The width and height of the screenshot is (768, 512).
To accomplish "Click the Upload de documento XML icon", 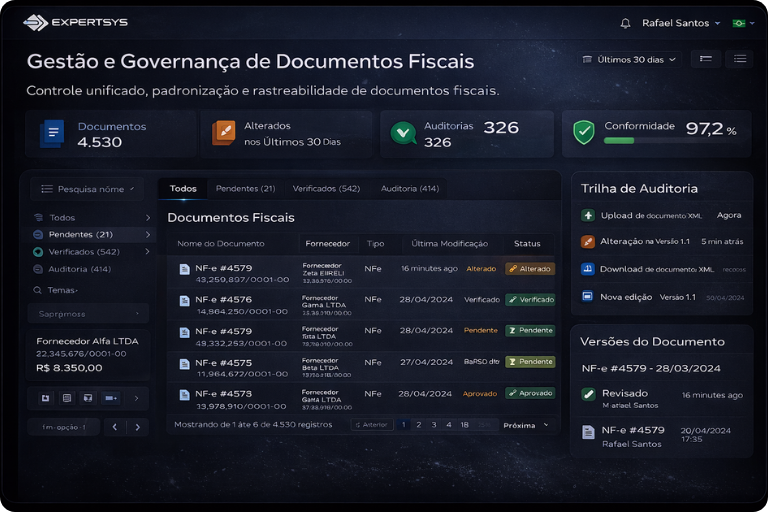I will click(588, 215).
